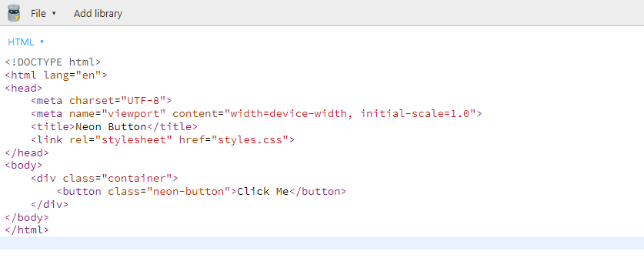644x278 pixels.
Task: Open the File menu
Action: click(x=43, y=14)
